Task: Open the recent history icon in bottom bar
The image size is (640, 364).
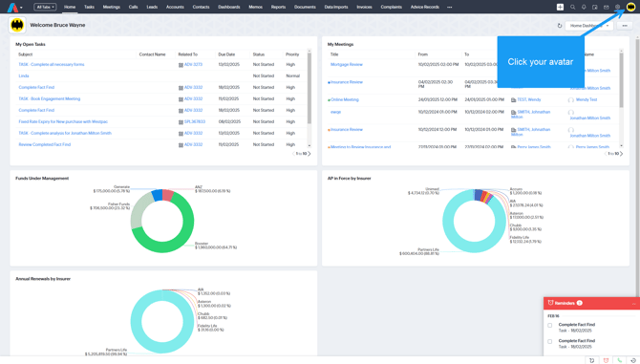Action: 633,360
